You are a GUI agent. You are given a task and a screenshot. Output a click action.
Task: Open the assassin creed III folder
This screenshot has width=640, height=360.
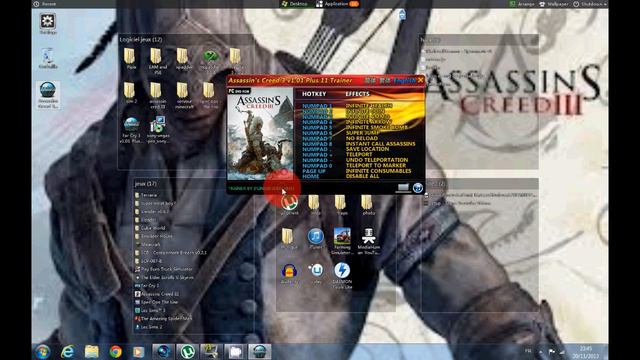tap(158, 95)
